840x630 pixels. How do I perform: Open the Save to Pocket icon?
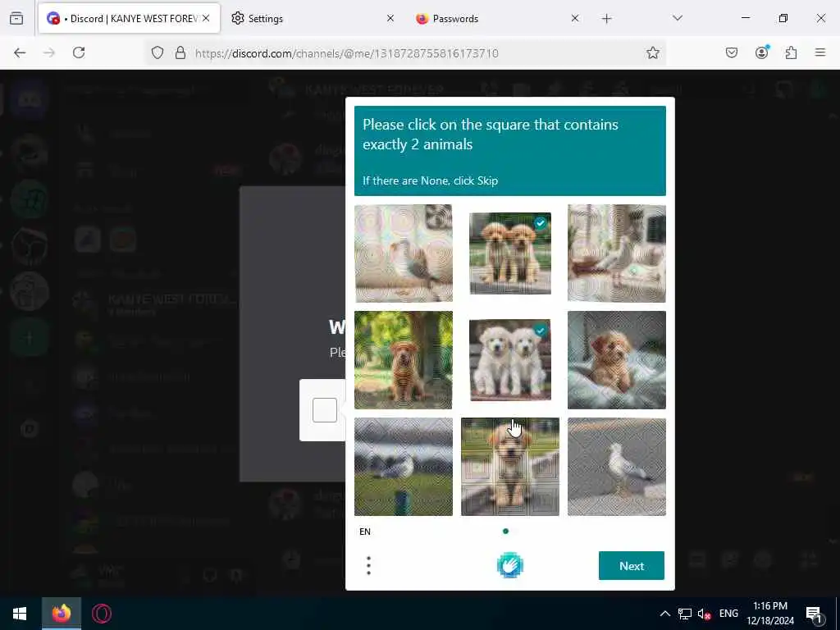tap(731, 52)
